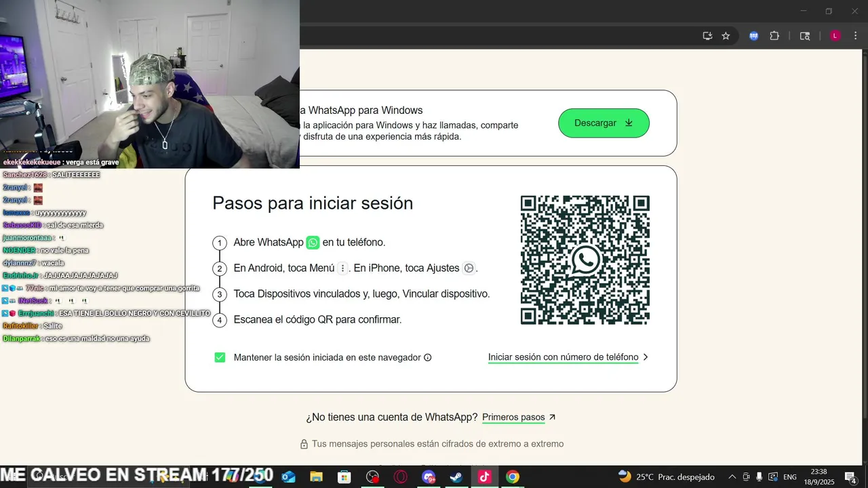This screenshot has width=868, height=488.
Task: Switch to Chrome in the taskbar
Action: [513, 477]
